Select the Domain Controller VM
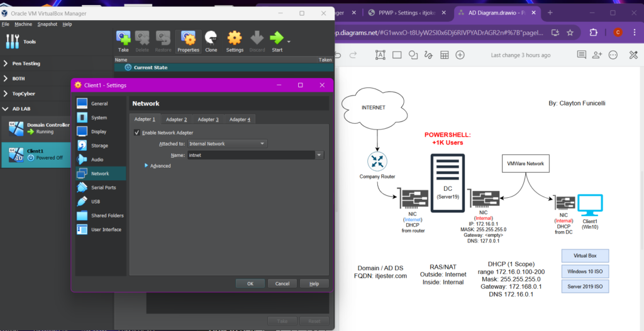The width and height of the screenshot is (644, 331). [36, 128]
